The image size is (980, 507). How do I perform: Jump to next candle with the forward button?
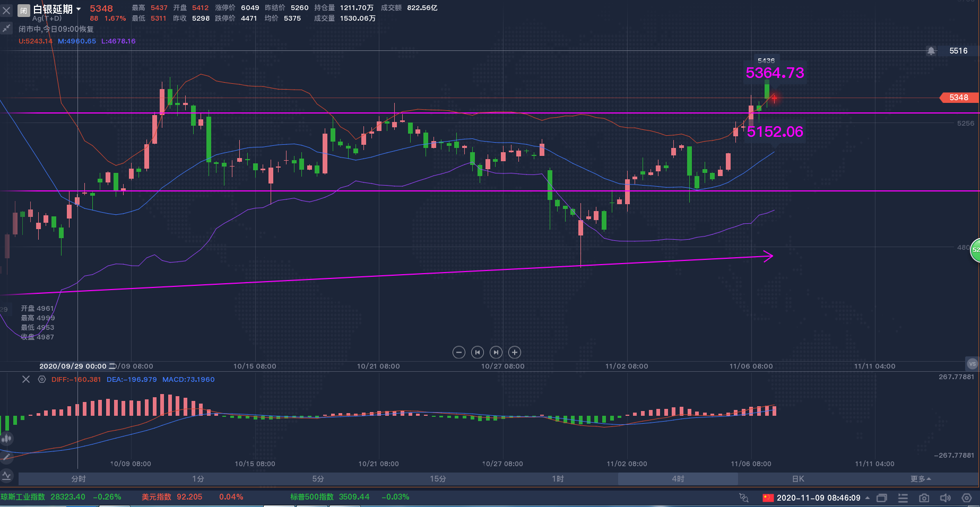[496, 352]
